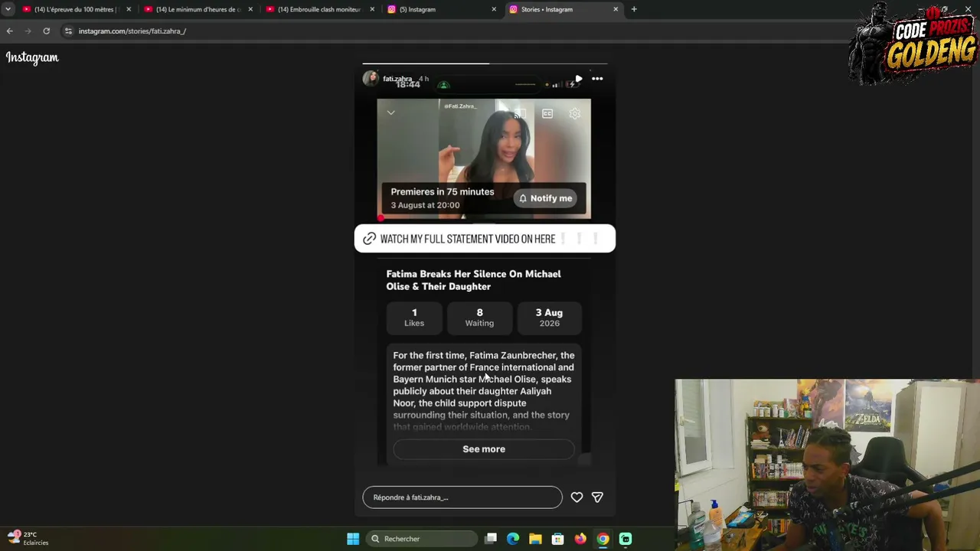Open the weather widget showing 23°C
This screenshot has height=551, width=980.
28,538
